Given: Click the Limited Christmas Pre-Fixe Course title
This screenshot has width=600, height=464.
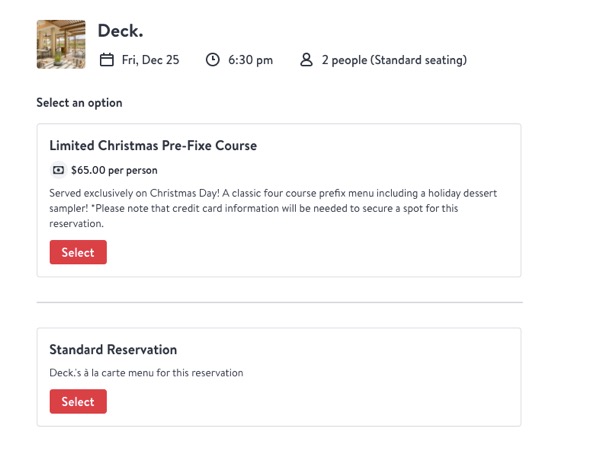Looking at the screenshot, I should pos(153,145).
